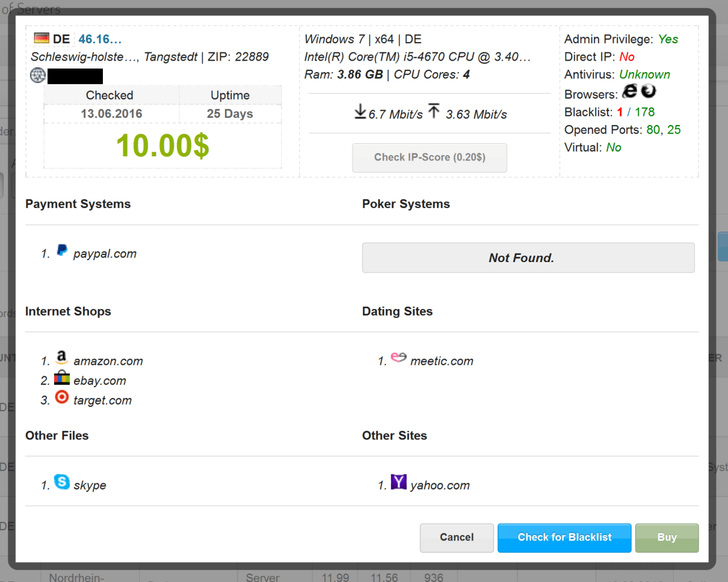Viewport: 728px width, 582px height.
Task: Click the Internet Shops heading
Action: click(68, 311)
